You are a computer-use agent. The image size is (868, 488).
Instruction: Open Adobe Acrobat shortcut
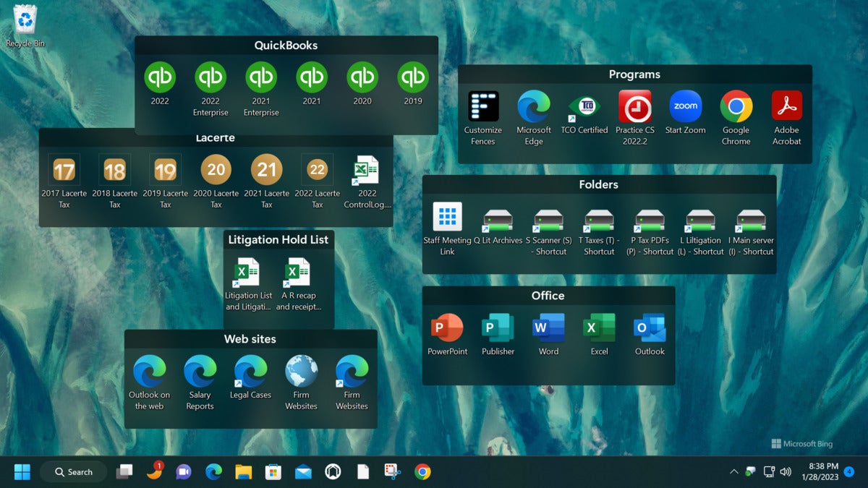pos(786,107)
